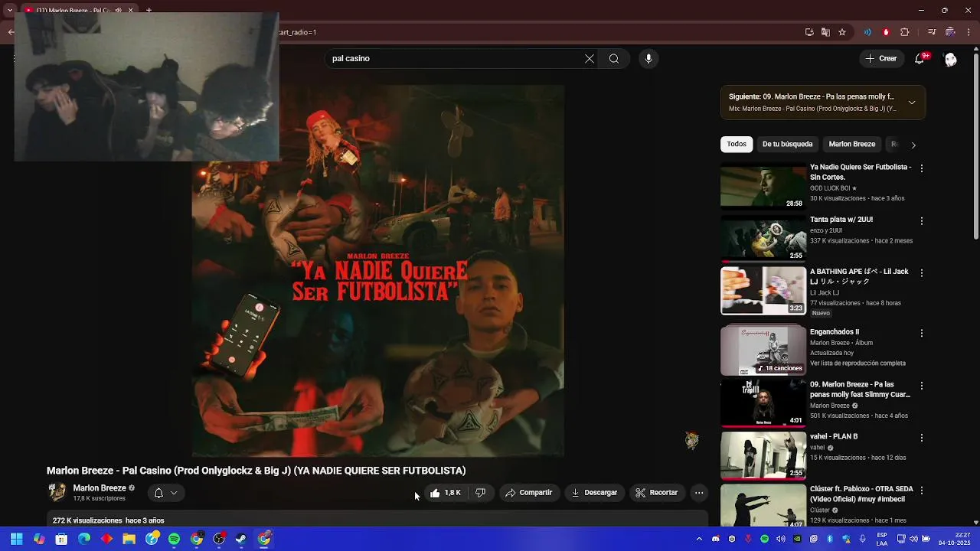Screen dimensions: 980x551
Task: Open Windows Start menu
Action: [x=16, y=539]
